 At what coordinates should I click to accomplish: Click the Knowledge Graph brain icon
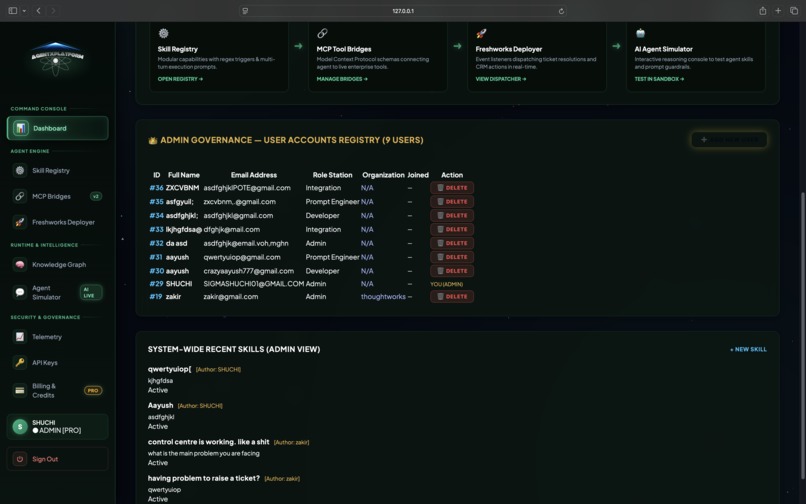click(20, 264)
